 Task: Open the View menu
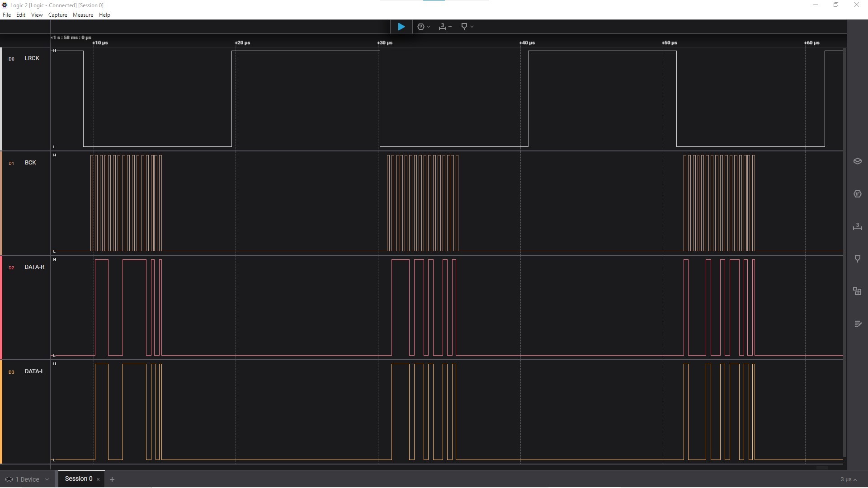click(37, 15)
